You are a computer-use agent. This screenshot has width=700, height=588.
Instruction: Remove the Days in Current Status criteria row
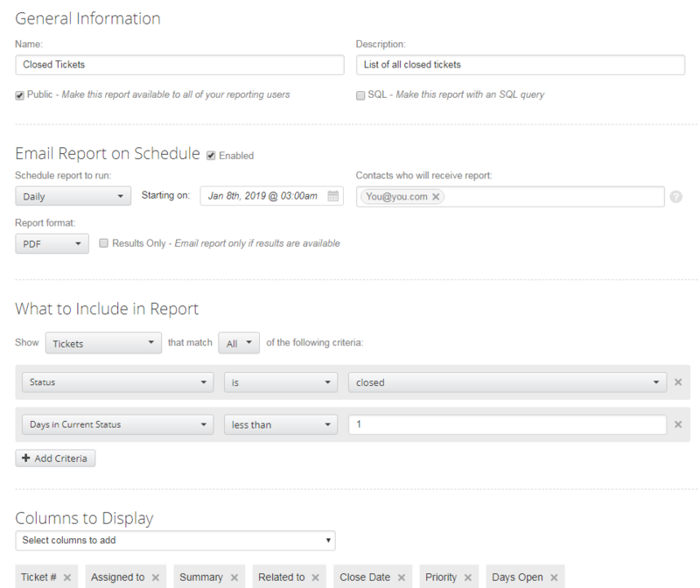(x=678, y=424)
